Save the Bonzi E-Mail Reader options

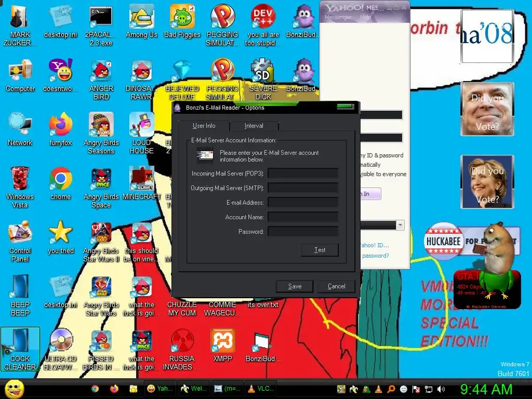point(295,286)
